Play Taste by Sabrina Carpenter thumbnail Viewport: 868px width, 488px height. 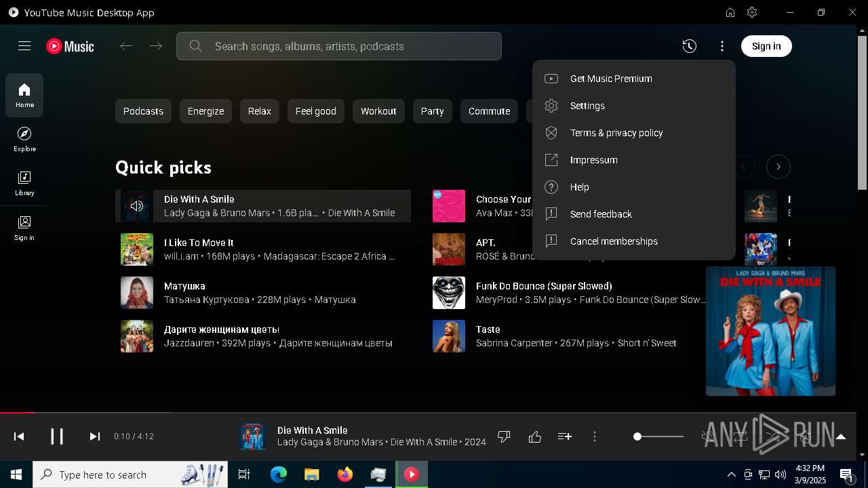(x=449, y=336)
